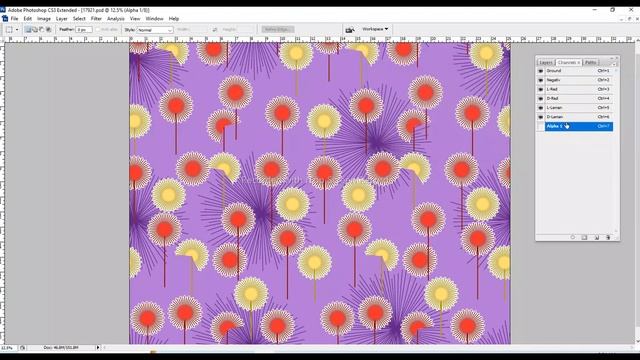This screenshot has width=640, height=360.
Task: Hide the D-Red channel eye icon
Action: [x=541, y=99]
